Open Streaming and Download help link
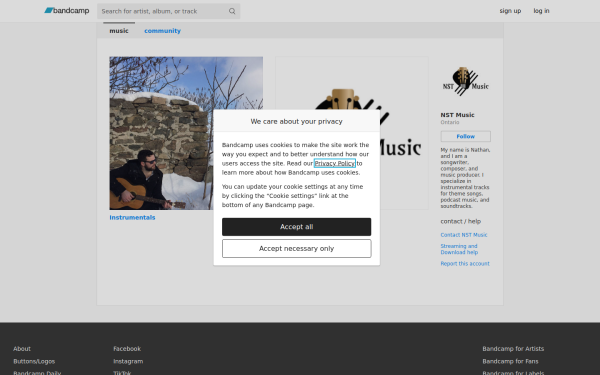 coord(459,249)
